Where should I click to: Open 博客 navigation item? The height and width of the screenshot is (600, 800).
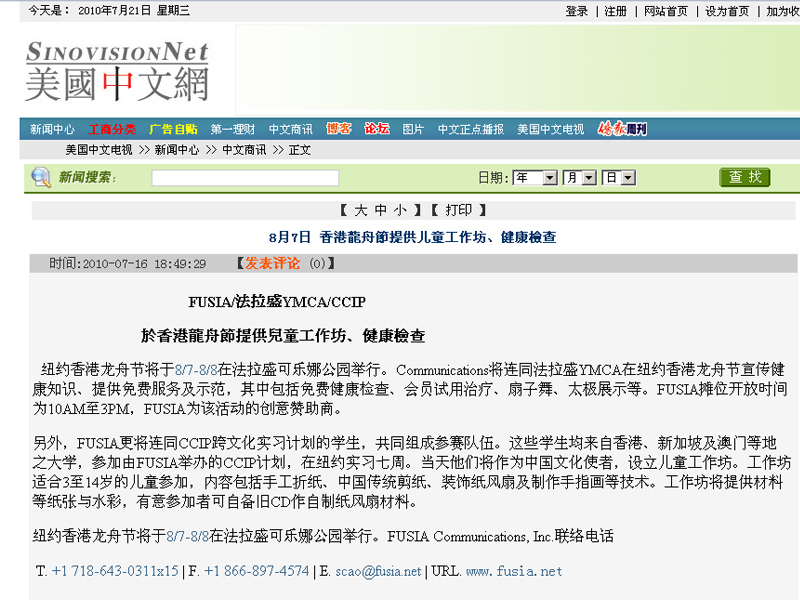pyautogui.click(x=339, y=129)
